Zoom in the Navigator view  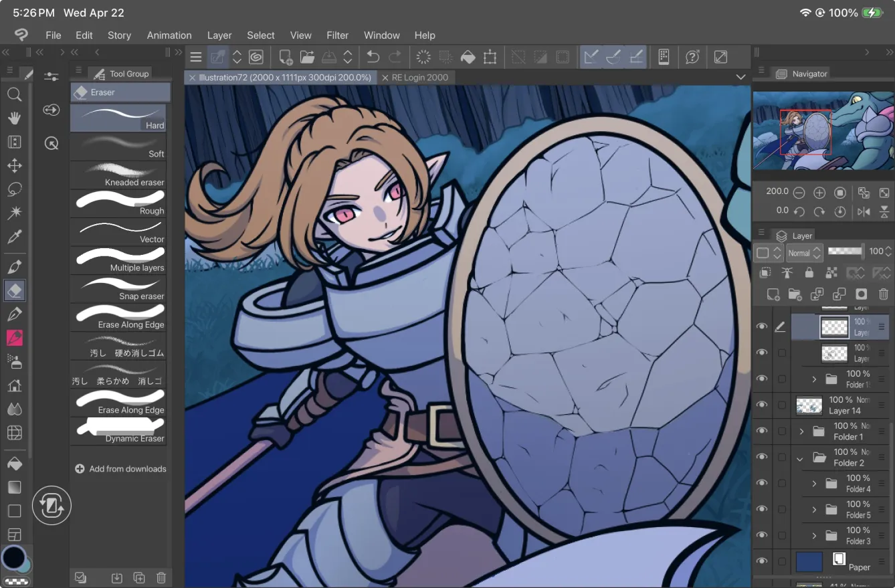pos(819,193)
